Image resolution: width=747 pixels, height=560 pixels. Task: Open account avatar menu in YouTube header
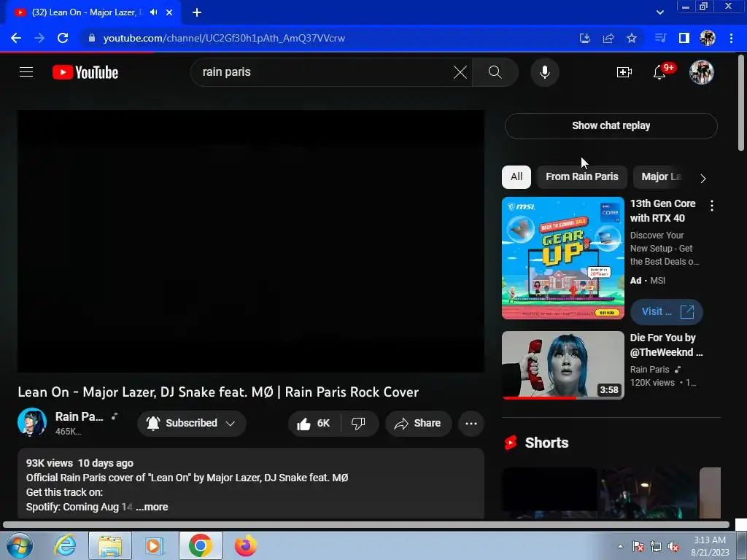tap(702, 72)
